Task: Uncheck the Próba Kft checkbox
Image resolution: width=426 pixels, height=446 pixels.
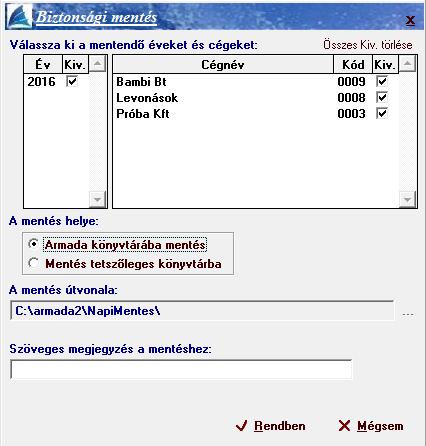Action: [x=382, y=113]
